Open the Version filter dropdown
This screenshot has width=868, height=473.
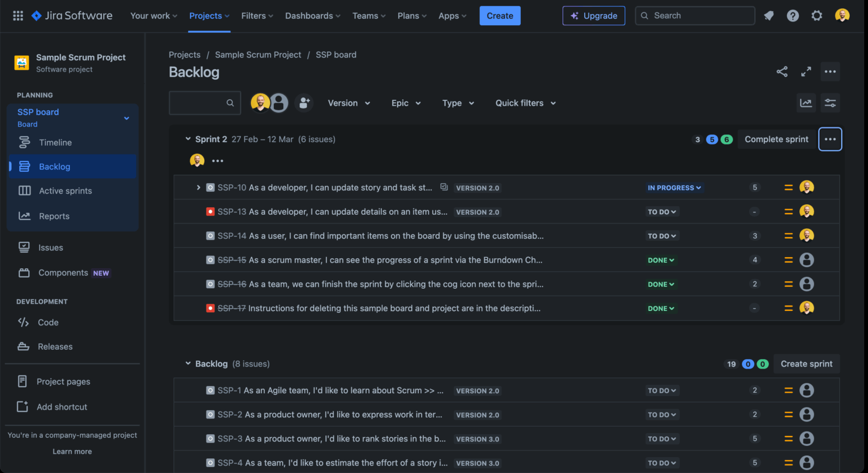[349, 103]
